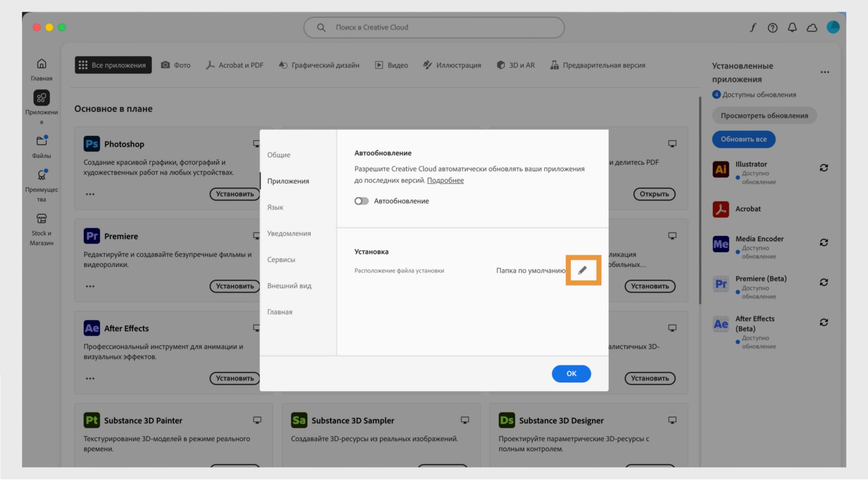The width and height of the screenshot is (868, 480).
Task: Click the Доступны обновления status text
Action: click(759, 94)
